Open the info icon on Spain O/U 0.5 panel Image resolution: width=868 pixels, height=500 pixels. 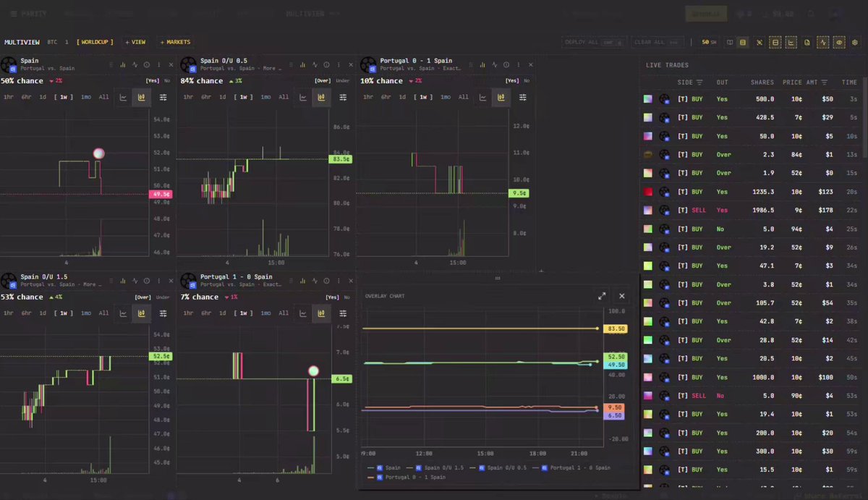(326, 65)
